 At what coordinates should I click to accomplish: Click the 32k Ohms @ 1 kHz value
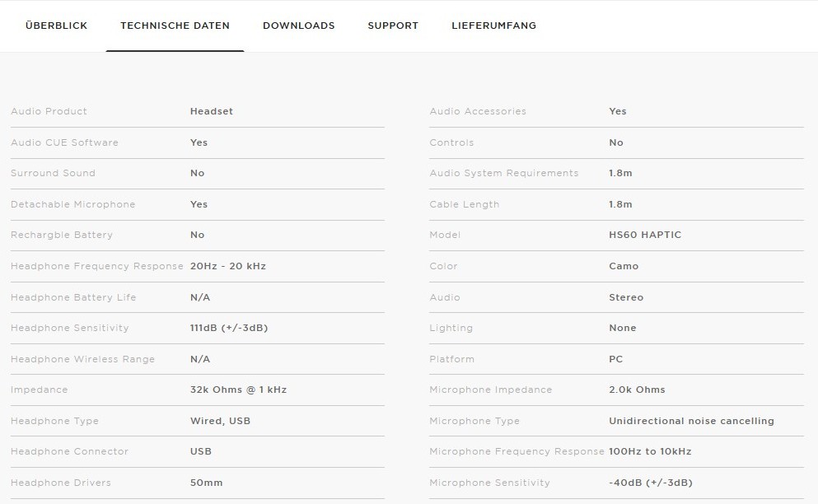pos(238,390)
